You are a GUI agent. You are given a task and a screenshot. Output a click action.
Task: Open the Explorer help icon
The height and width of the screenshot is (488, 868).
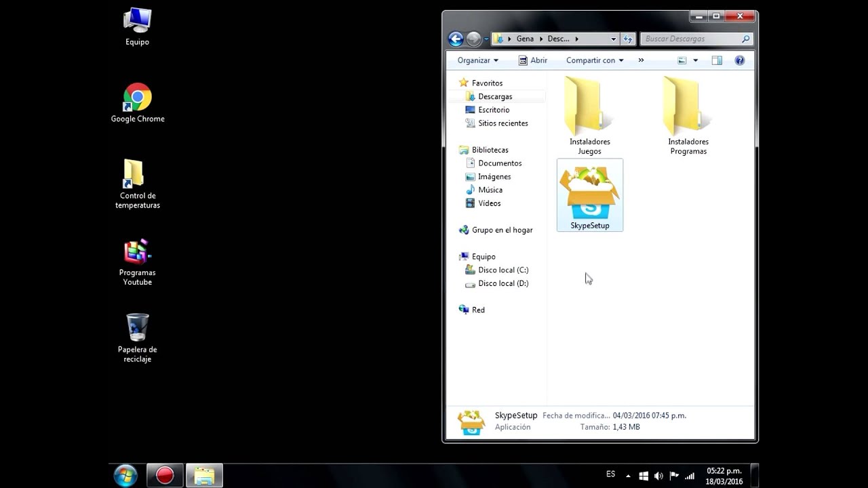coord(739,60)
